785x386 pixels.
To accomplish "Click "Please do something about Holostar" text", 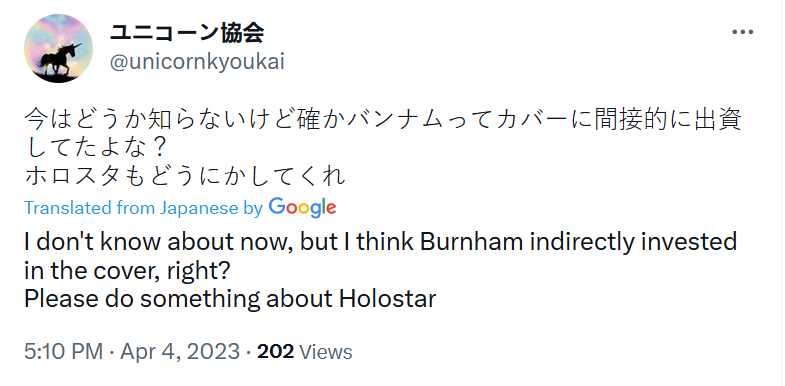I will pyautogui.click(x=230, y=299).
